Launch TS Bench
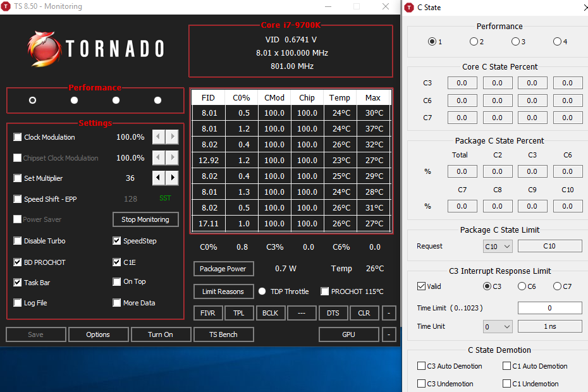The image size is (588, 392). pyautogui.click(x=223, y=334)
